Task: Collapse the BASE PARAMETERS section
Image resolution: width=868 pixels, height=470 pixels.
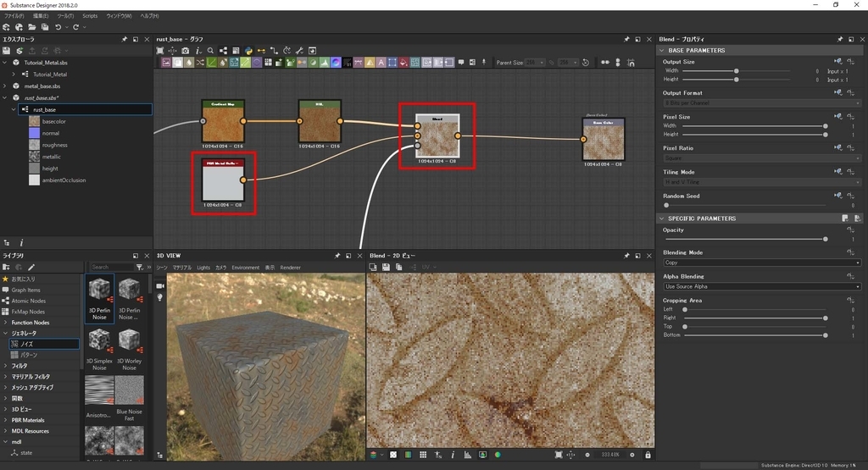Action: click(x=663, y=51)
